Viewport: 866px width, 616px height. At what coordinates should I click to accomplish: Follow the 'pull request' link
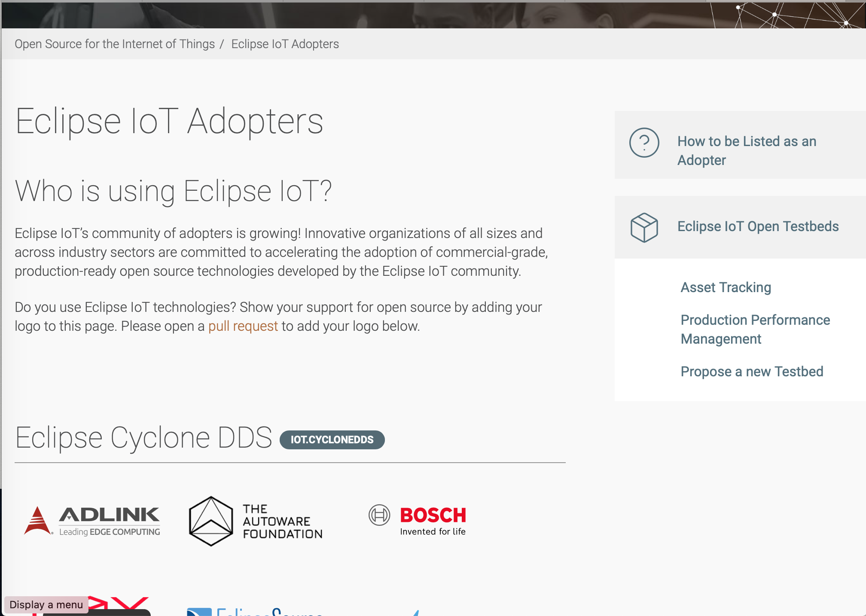[x=243, y=326]
